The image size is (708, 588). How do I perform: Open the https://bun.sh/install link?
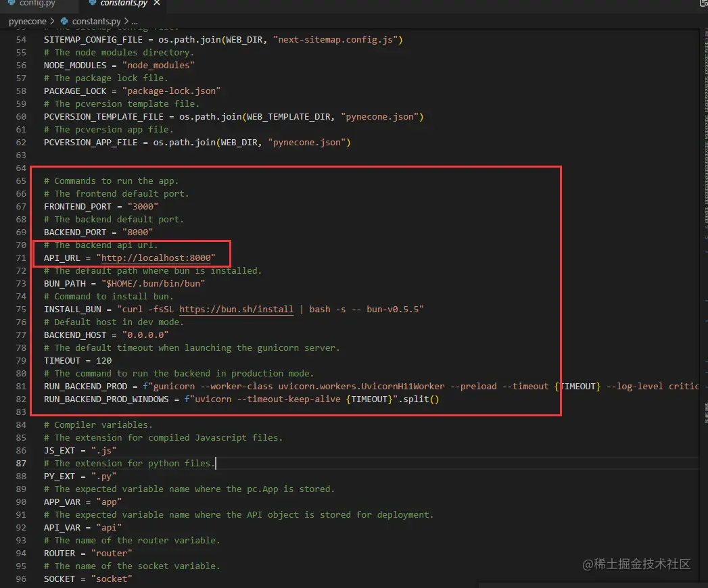236,310
